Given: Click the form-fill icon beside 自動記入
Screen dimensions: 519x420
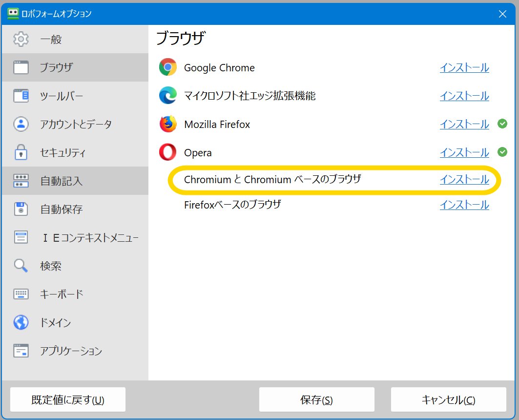Looking at the screenshot, I should (x=21, y=181).
